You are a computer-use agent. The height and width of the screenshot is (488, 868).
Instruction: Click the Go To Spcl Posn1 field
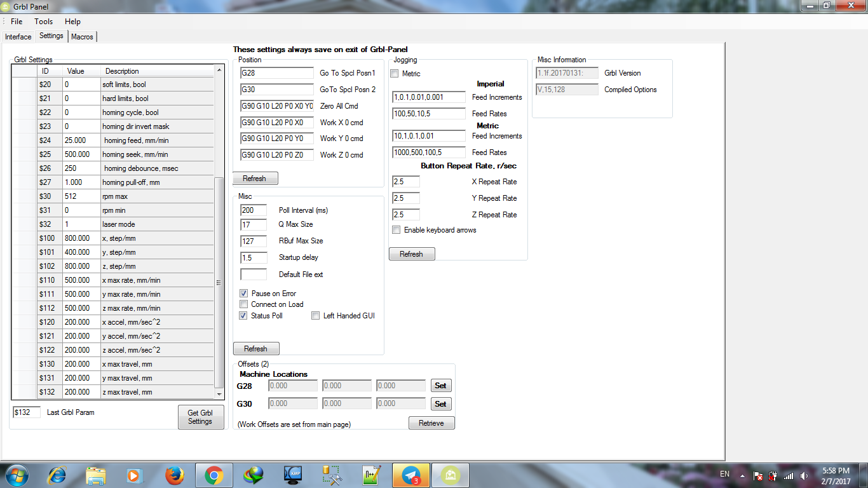click(x=277, y=73)
